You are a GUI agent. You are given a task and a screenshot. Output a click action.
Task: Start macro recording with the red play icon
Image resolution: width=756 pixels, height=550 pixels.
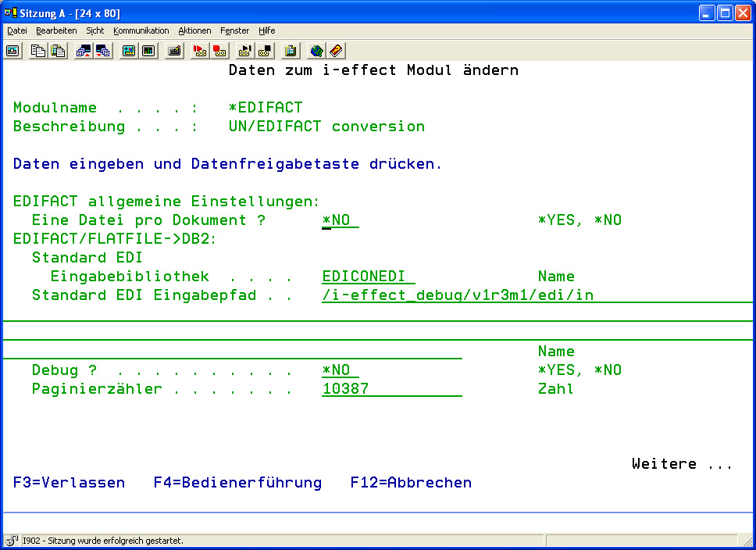pos(199,51)
